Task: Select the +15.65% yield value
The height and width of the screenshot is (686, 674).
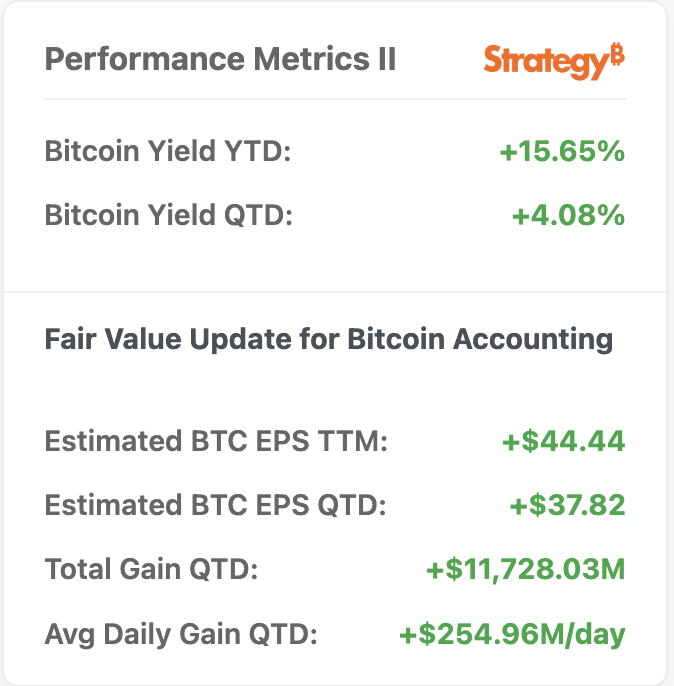Action: coord(562,152)
